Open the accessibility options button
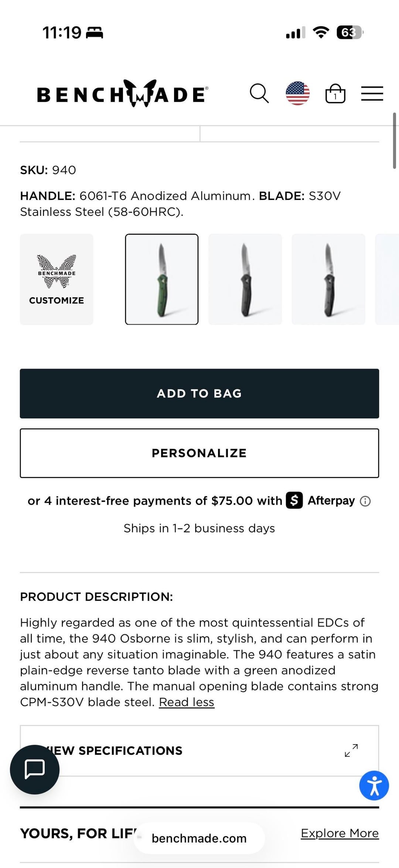This screenshot has width=399, height=868. point(374,786)
